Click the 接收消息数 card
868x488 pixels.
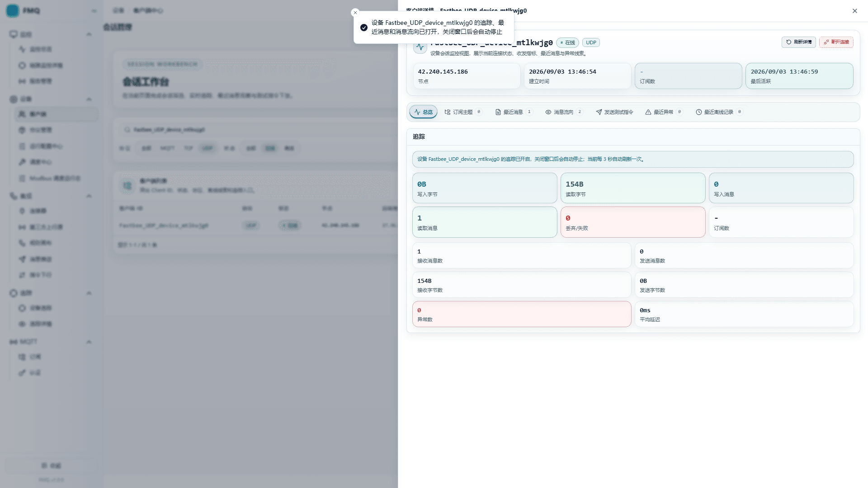522,255
